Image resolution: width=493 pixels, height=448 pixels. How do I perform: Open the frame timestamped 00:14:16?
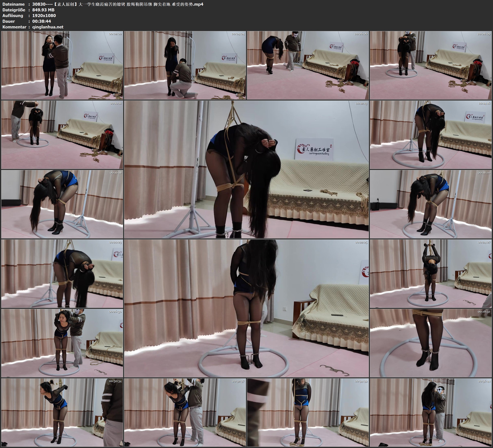click(x=431, y=135)
